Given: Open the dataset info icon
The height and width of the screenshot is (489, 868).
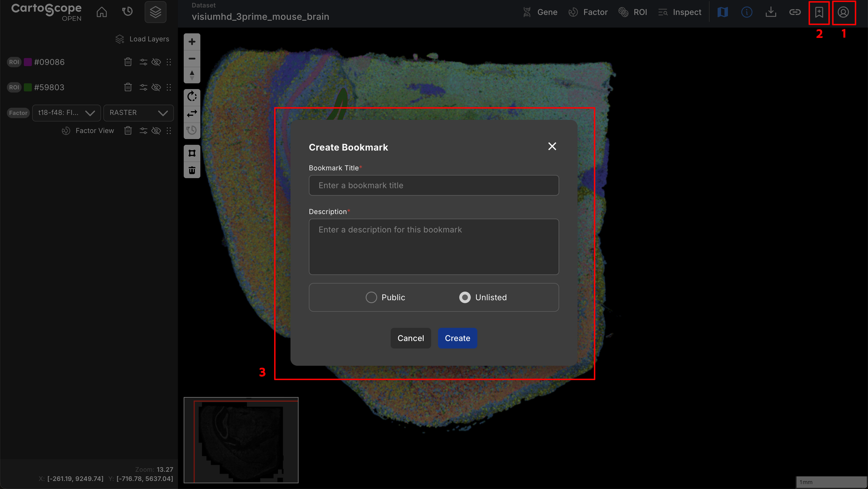Looking at the screenshot, I should tap(746, 12).
